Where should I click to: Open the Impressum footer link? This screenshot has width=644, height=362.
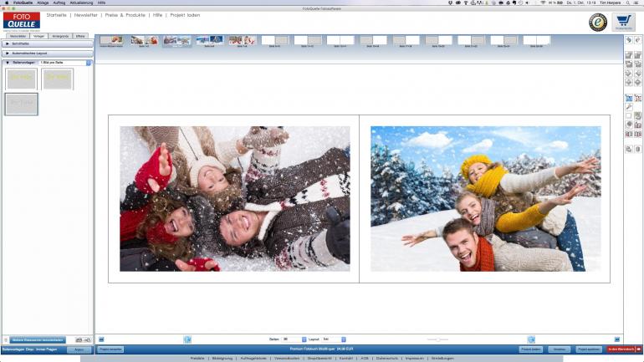(x=414, y=359)
